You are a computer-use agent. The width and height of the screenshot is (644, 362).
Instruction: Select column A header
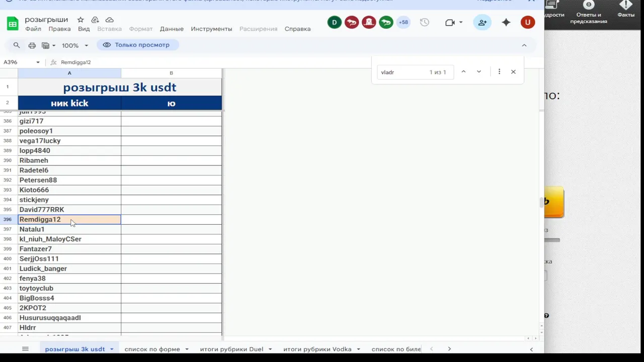[69, 73]
